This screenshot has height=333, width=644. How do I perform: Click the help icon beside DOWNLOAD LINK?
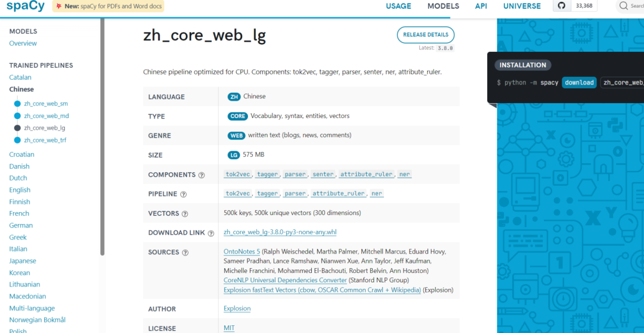pyautogui.click(x=210, y=233)
